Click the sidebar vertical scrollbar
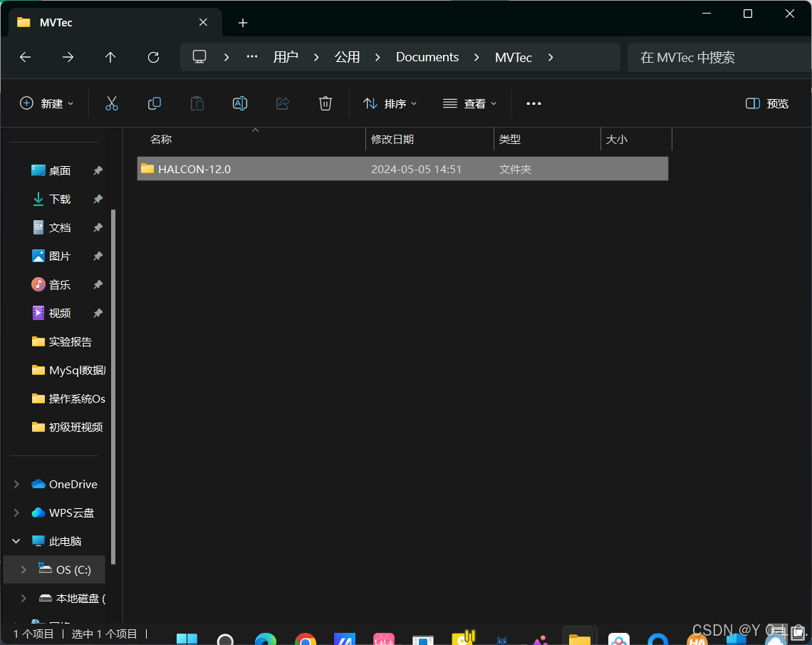Screen dimensions: 812x645 [113, 386]
